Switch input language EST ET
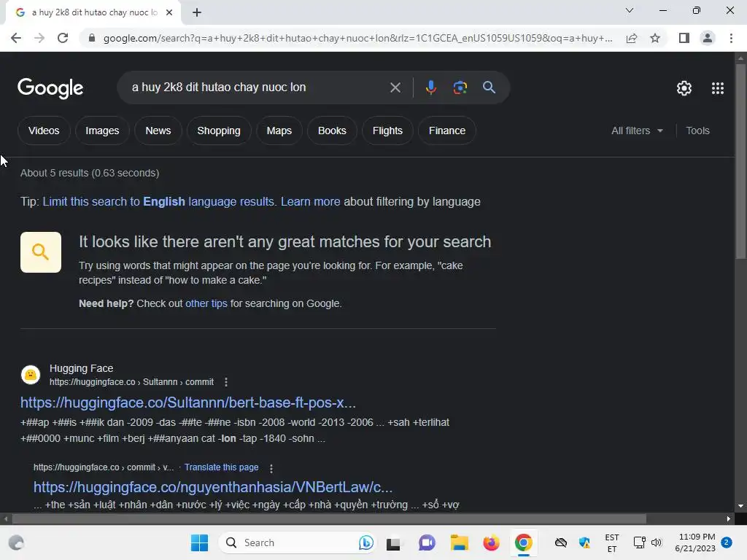 pos(612,542)
